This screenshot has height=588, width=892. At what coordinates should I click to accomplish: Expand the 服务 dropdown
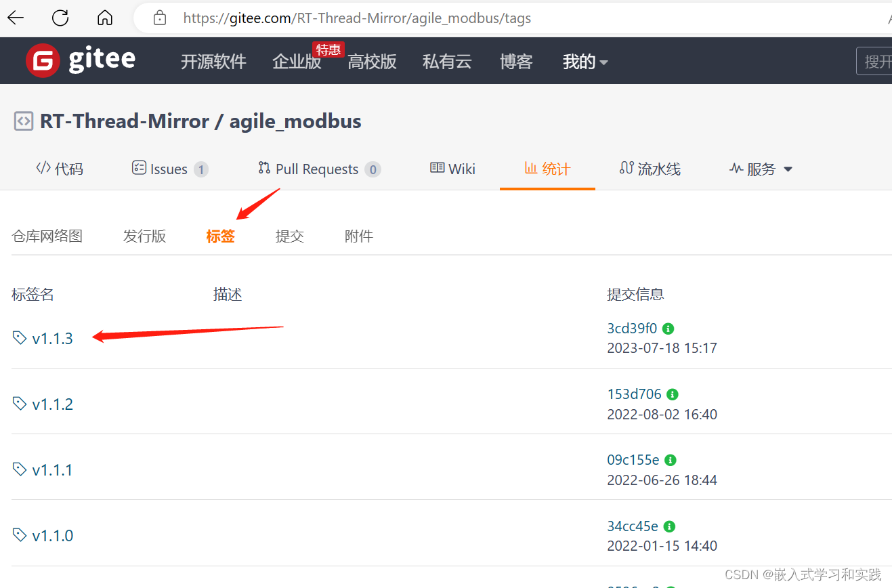tap(761, 169)
